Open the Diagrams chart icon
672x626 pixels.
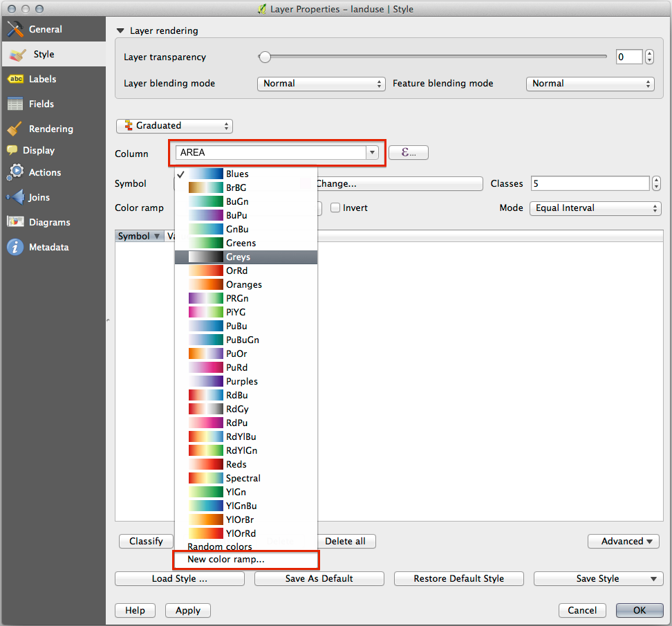point(15,222)
